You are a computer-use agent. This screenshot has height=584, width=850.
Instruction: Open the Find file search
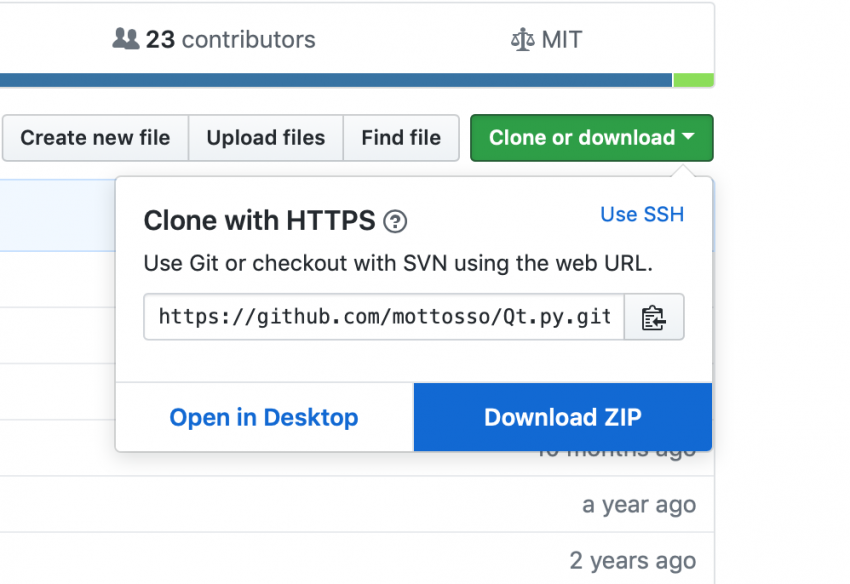[401, 138]
